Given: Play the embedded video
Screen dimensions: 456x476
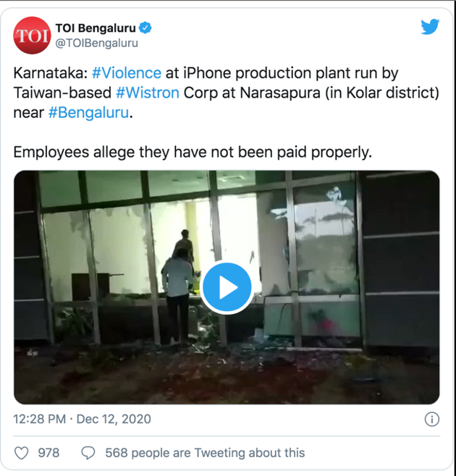Looking at the screenshot, I should 227,287.
